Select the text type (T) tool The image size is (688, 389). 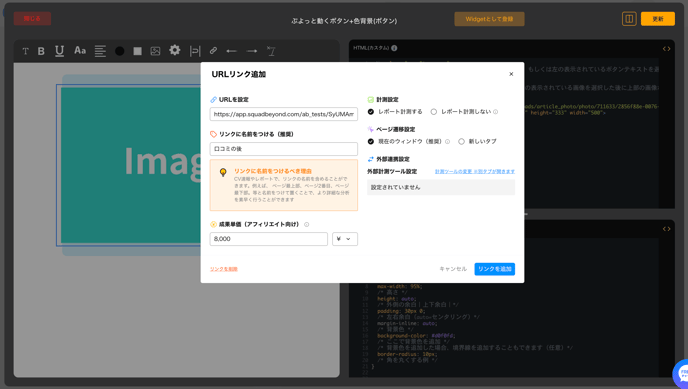pos(25,51)
